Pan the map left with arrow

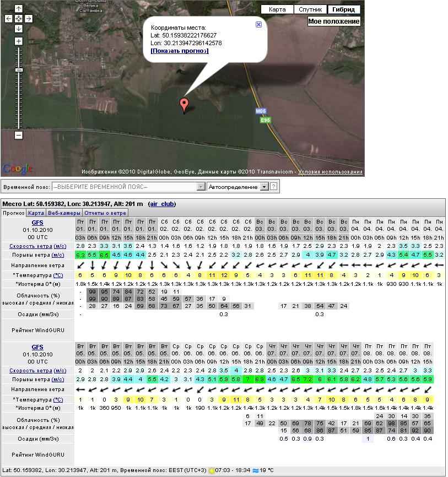point(9,18)
